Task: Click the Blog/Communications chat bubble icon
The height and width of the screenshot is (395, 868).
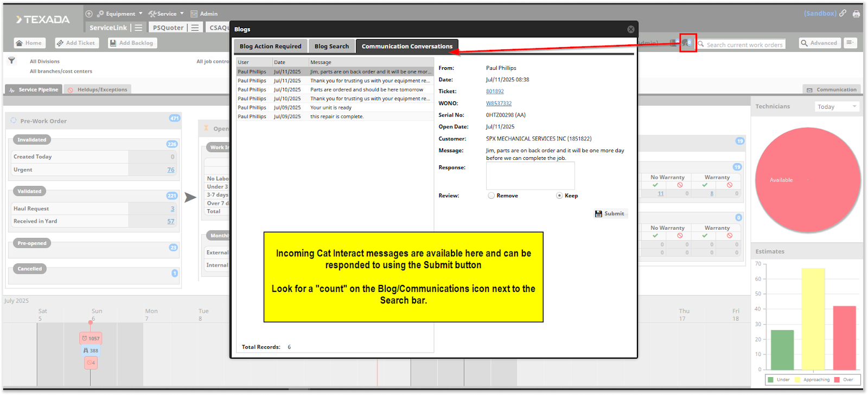Action: coord(687,43)
